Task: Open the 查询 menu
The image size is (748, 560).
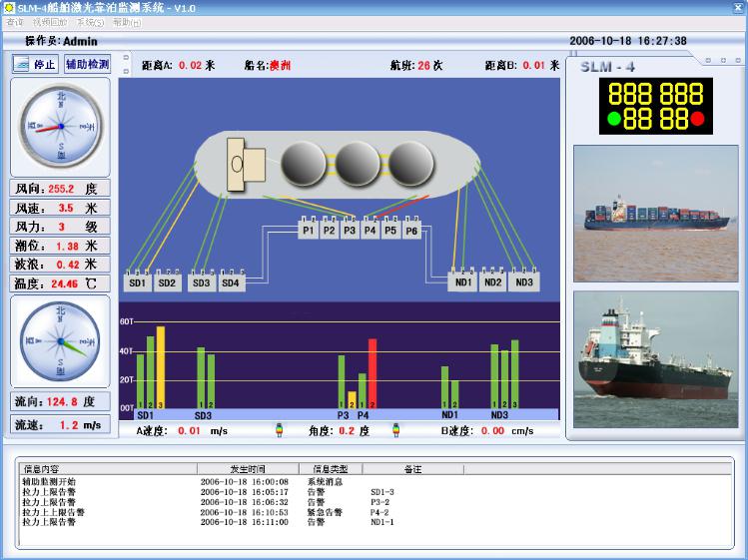Action: pyautogui.click(x=15, y=21)
